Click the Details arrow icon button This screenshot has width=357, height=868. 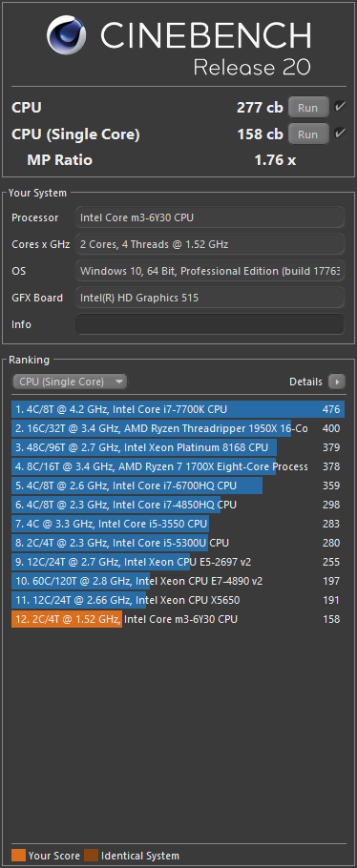337,382
